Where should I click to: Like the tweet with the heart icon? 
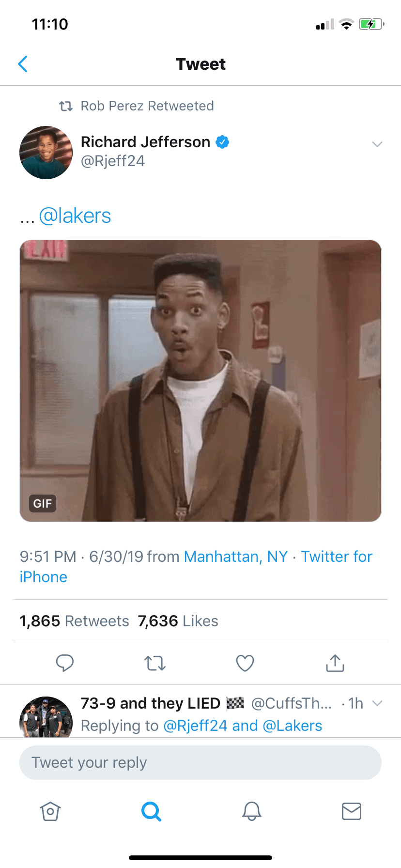[245, 663]
